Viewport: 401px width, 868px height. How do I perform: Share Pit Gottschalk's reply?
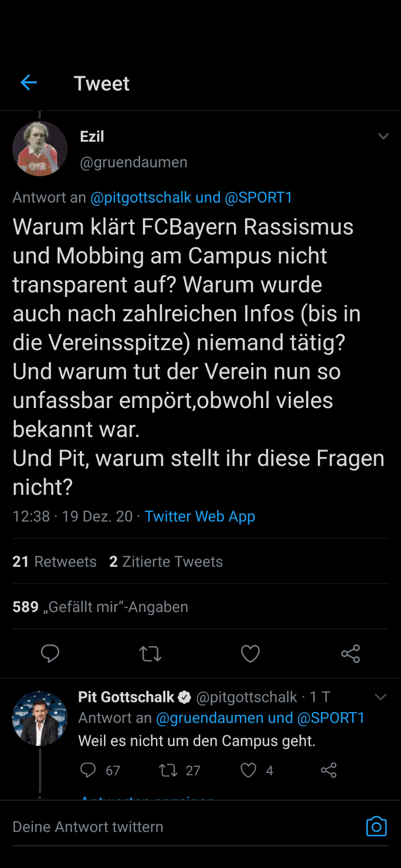point(329,770)
